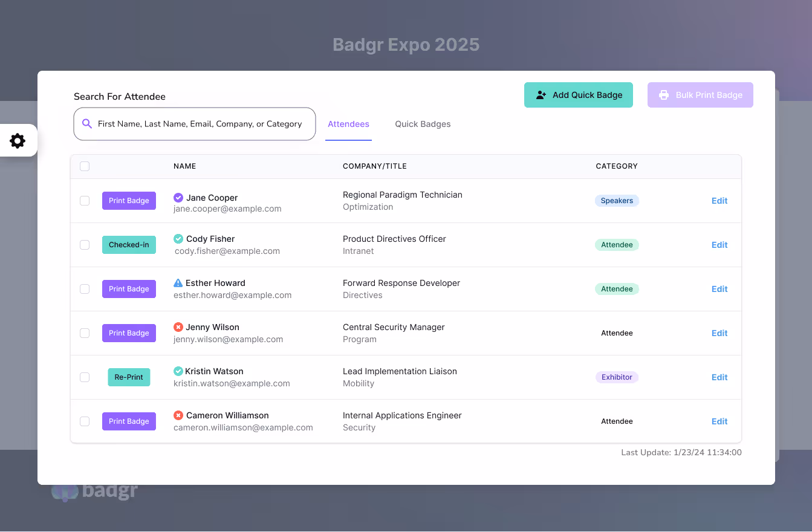Focus the Search For Attendee input field

pyautogui.click(x=195, y=124)
